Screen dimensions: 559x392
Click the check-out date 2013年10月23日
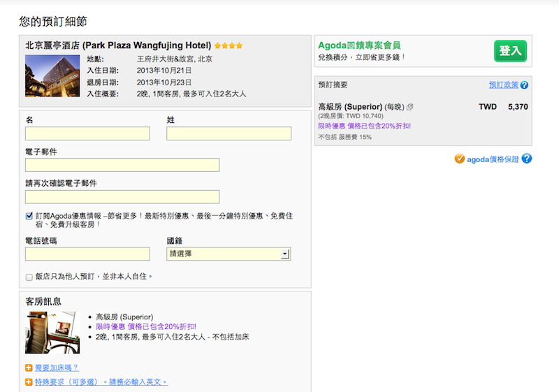pyautogui.click(x=164, y=82)
